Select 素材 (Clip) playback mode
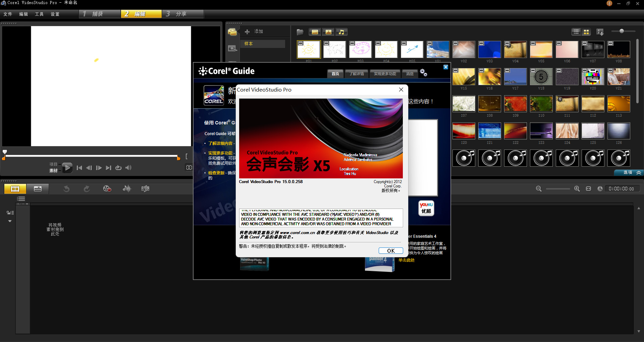The image size is (644, 342). [x=53, y=171]
